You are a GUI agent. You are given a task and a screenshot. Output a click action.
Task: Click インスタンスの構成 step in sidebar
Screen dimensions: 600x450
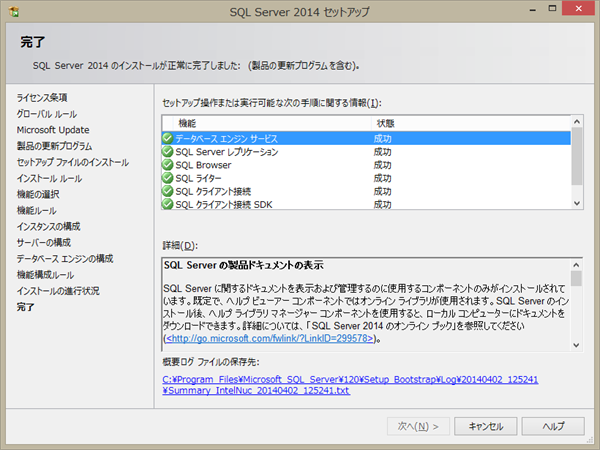48,226
